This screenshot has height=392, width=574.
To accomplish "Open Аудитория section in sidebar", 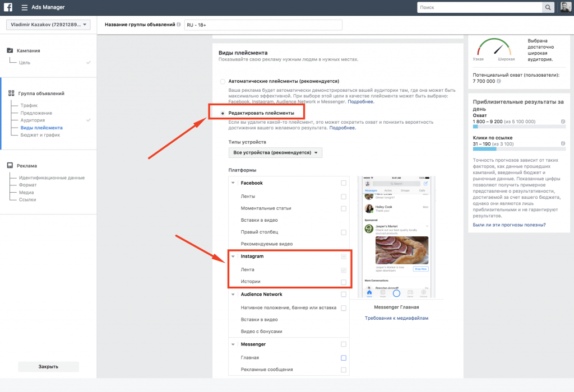I will [x=33, y=120].
